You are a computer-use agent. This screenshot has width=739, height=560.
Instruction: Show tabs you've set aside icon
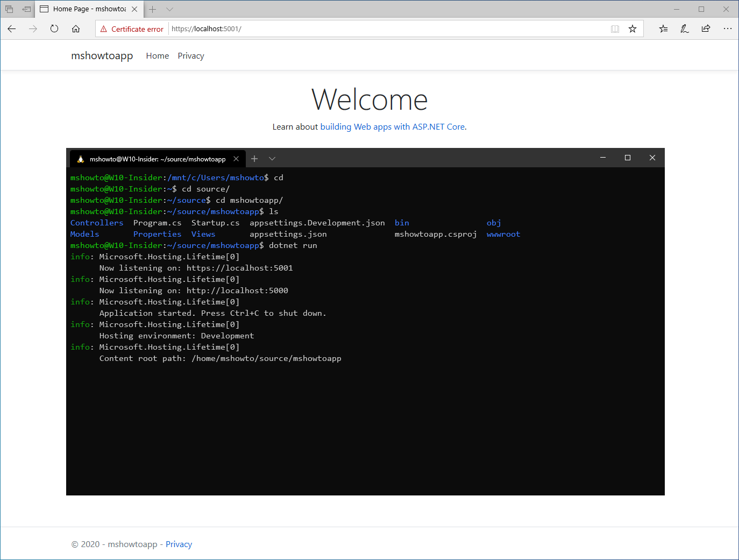[9, 9]
